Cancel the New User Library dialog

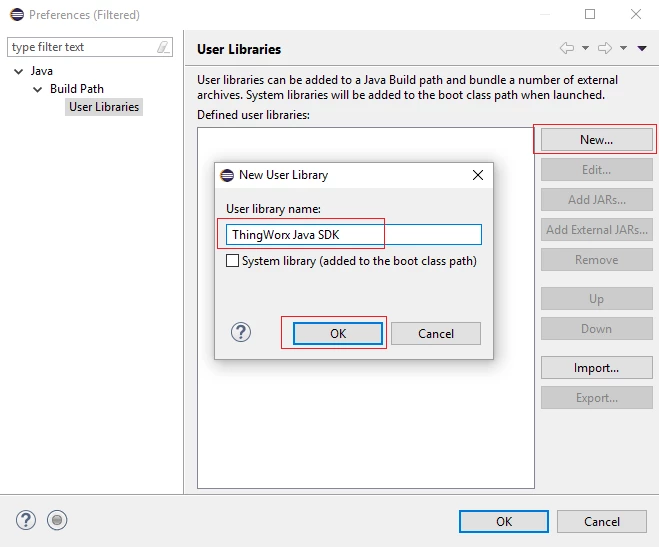(436, 334)
